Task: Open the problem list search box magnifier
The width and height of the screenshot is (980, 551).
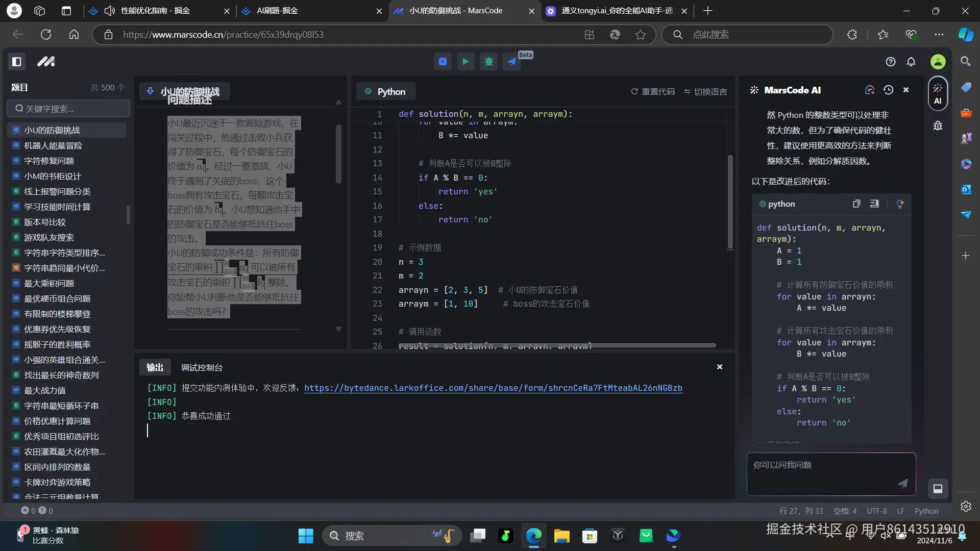Action: (x=18, y=108)
